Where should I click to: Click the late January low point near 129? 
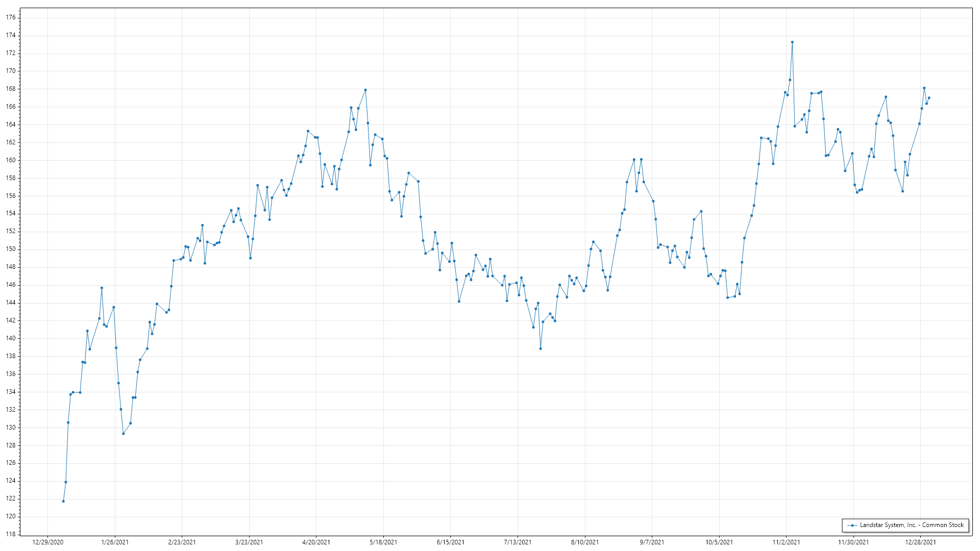(x=123, y=434)
